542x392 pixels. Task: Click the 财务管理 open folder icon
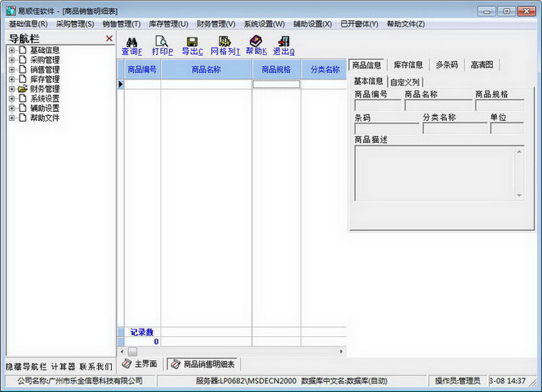pos(23,89)
